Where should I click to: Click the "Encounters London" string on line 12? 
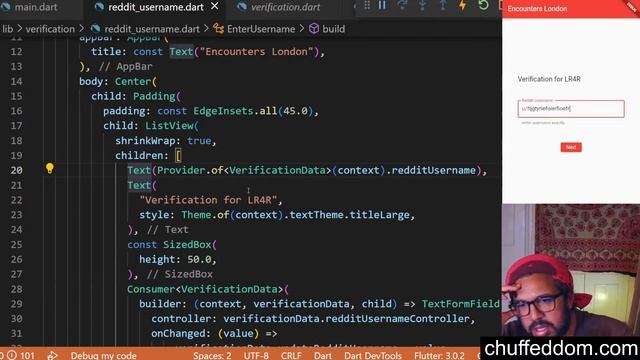click(x=256, y=51)
